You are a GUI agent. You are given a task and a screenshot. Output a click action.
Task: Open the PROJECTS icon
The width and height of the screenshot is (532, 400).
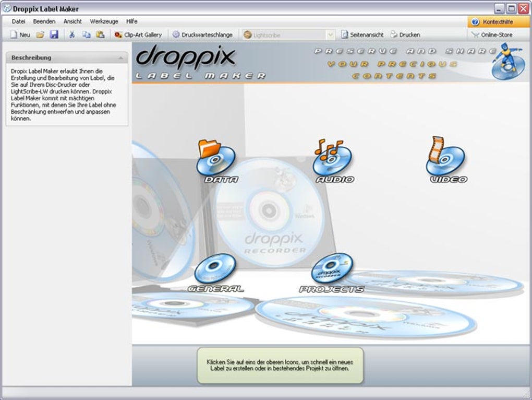point(332,267)
